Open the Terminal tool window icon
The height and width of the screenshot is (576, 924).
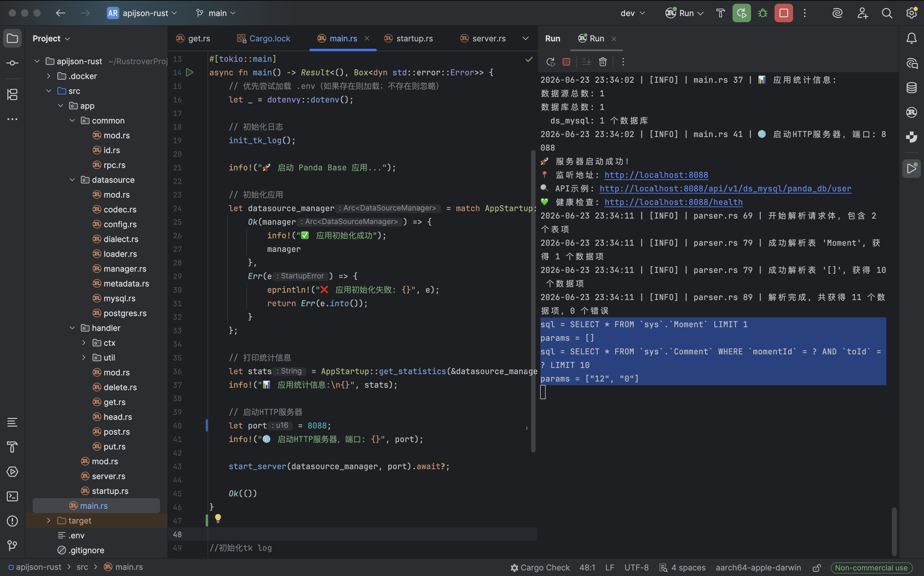coord(12,496)
